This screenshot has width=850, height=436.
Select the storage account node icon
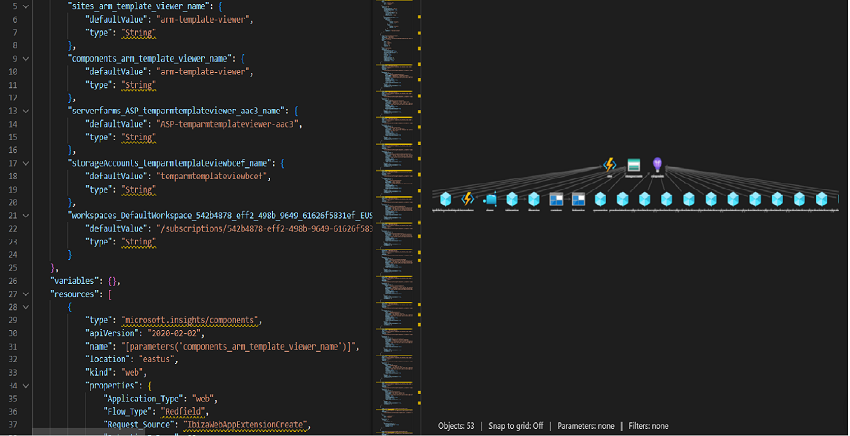(634, 165)
